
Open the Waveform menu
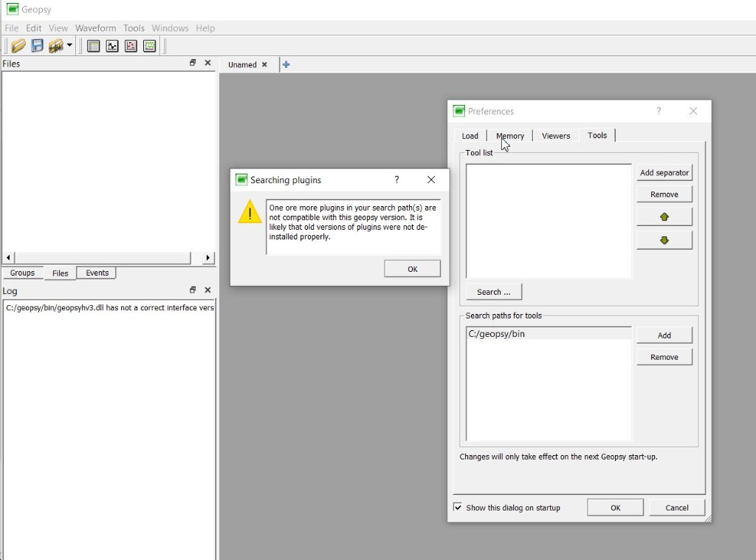(95, 28)
